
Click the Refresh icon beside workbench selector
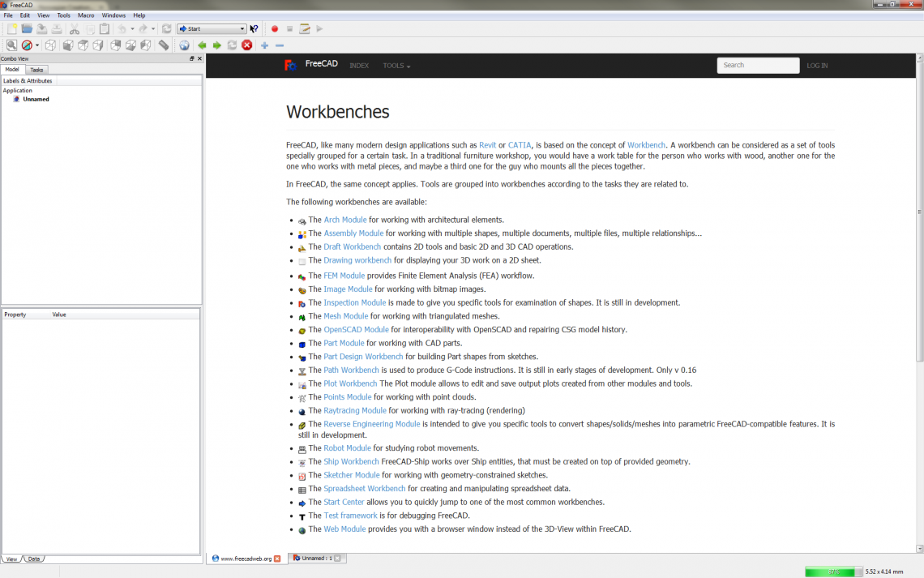coord(167,29)
